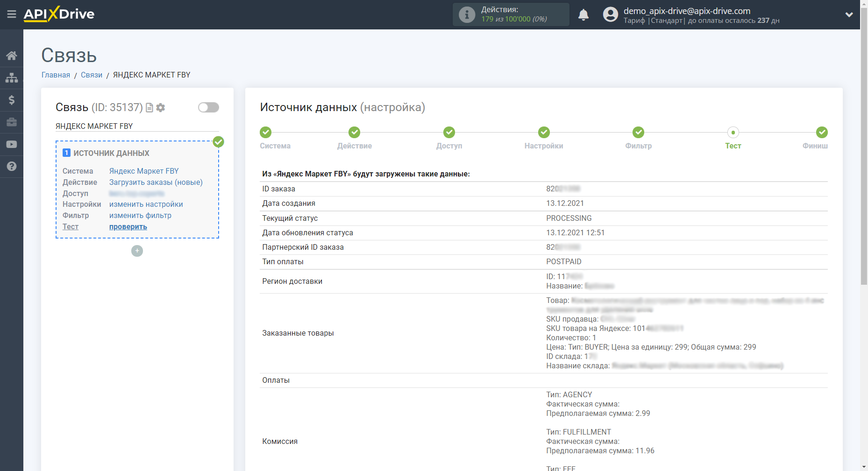The image size is (868, 471).
Task: Select the date value 13.12.2021 12:51
Action: 575,232
